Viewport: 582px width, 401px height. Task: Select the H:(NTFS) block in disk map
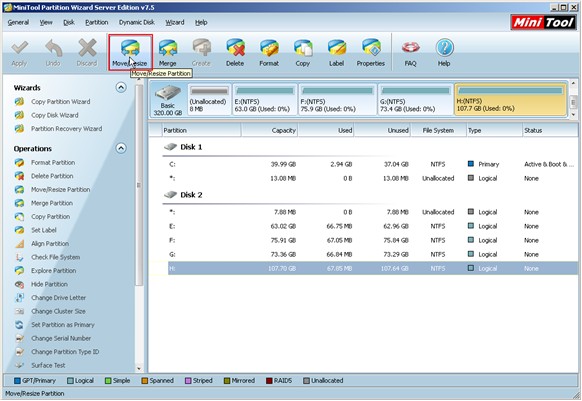[x=511, y=100]
